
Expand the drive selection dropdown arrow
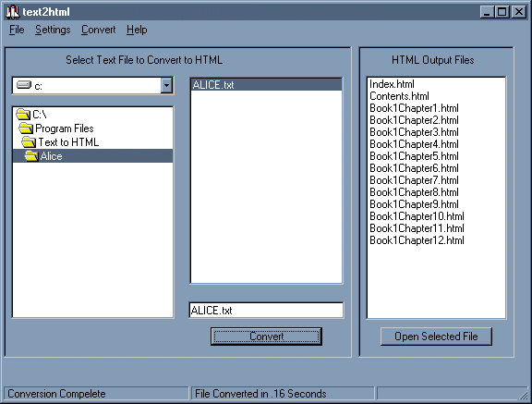coord(166,85)
